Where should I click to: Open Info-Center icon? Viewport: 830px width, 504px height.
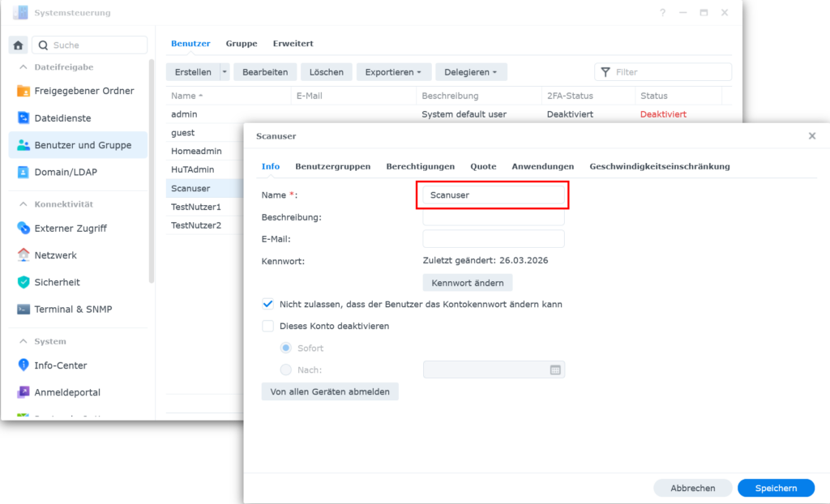24,365
